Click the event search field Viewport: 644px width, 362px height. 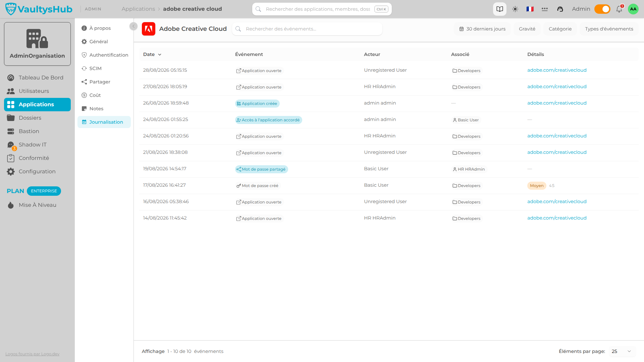[307, 29]
